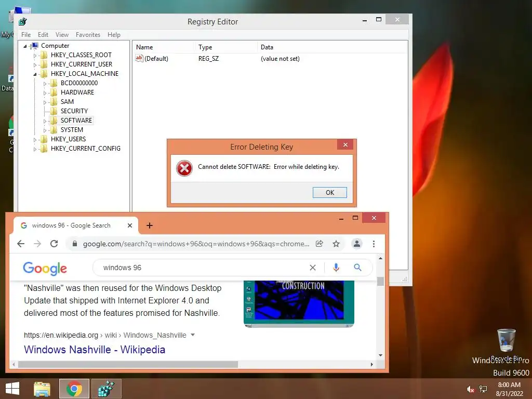Go forward in Chrome

tap(37, 244)
